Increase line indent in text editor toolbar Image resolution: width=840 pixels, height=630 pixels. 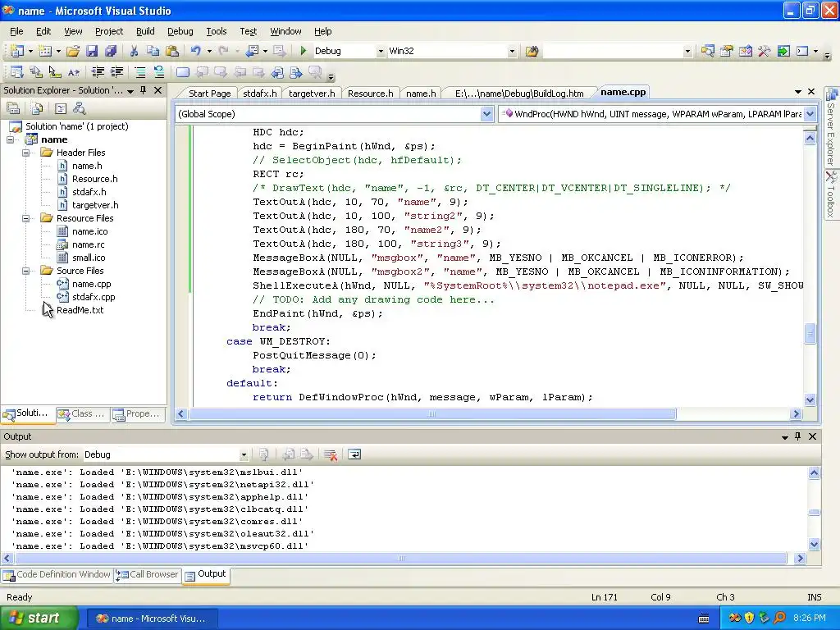tap(116, 72)
